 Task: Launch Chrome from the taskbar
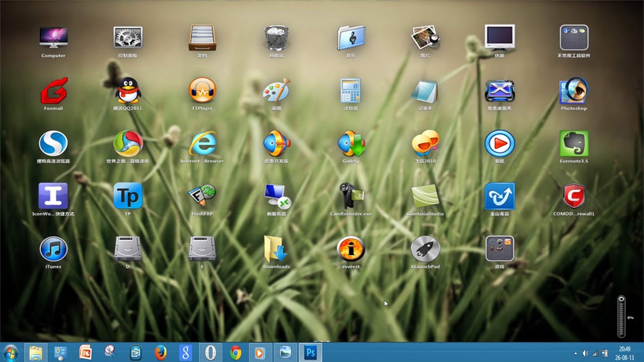tap(235, 352)
